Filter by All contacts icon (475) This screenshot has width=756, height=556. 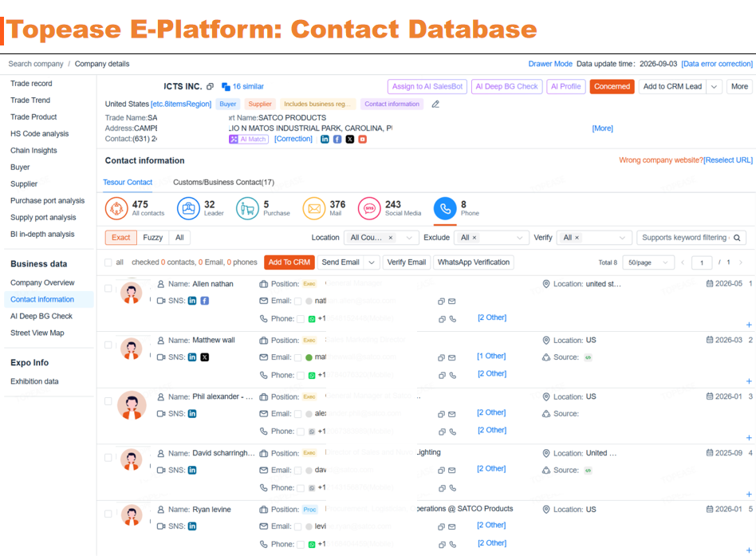(x=116, y=209)
